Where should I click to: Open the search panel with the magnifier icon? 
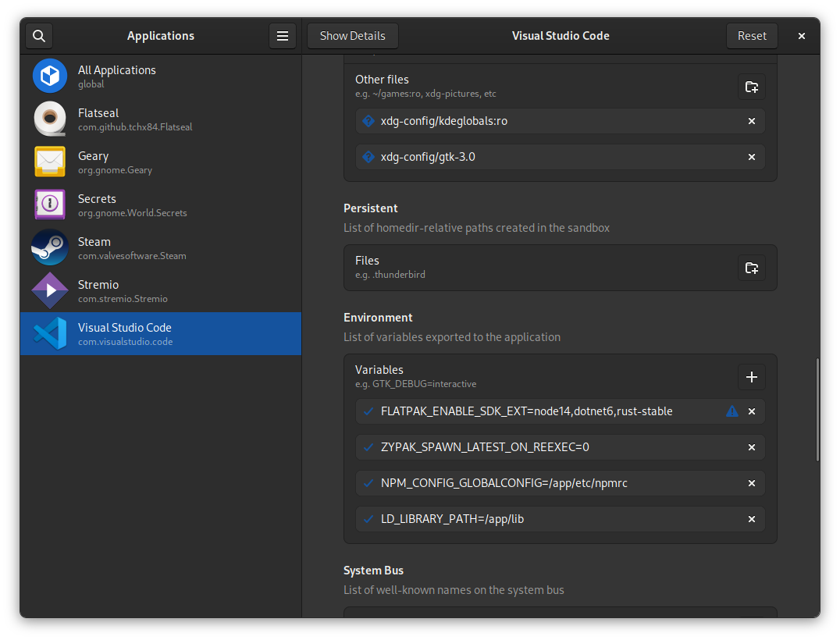[x=38, y=35]
